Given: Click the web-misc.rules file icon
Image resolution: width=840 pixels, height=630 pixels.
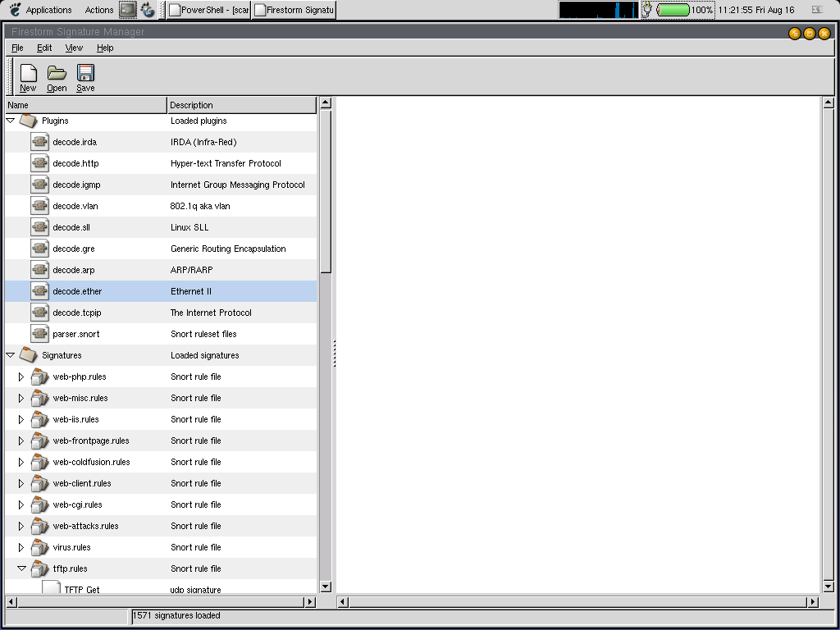Looking at the screenshot, I should [x=39, y=398].
